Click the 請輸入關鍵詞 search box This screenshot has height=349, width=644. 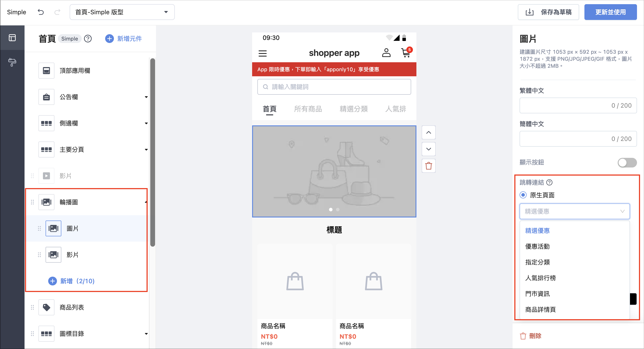[x=334, y=87]
